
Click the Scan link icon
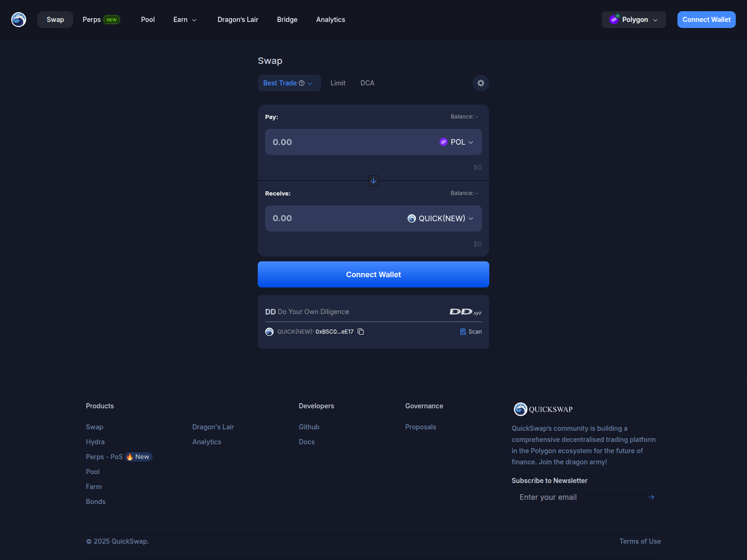point(463,332)
